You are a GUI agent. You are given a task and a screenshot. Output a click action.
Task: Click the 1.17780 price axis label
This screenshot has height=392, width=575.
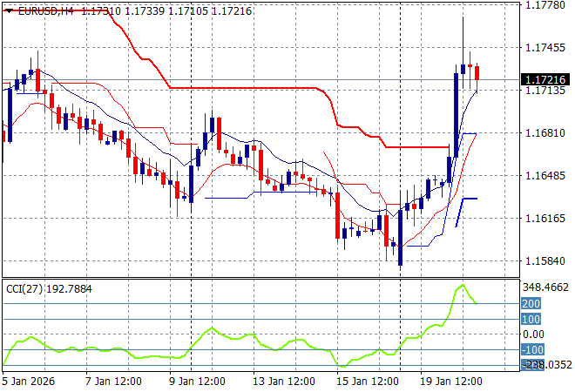[545, 5]
